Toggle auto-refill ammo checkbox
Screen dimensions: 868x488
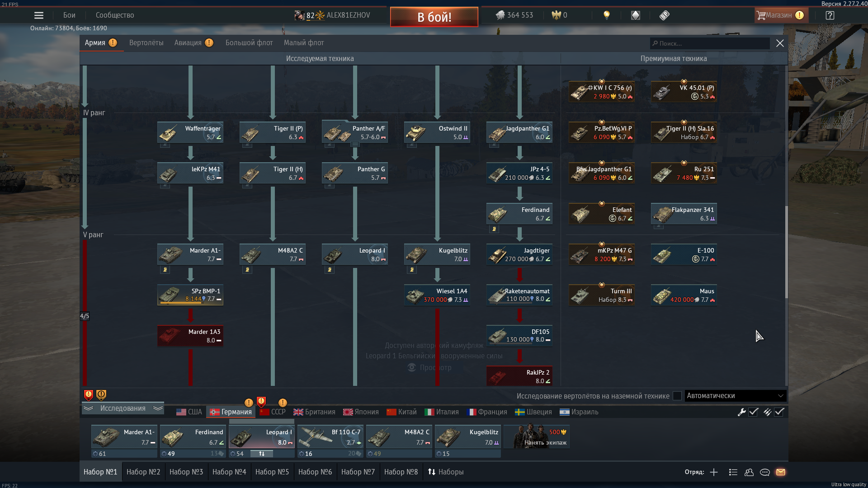[x=779, y=412]
